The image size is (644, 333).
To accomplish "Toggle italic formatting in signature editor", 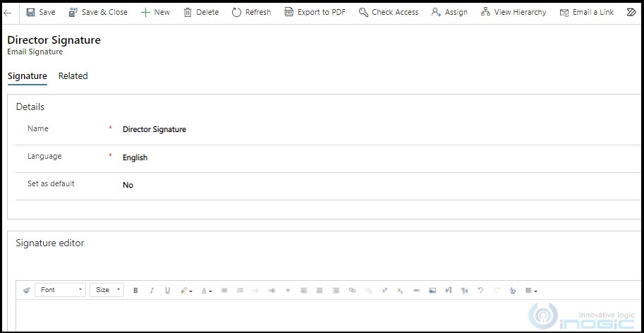I will coord(151,290).
